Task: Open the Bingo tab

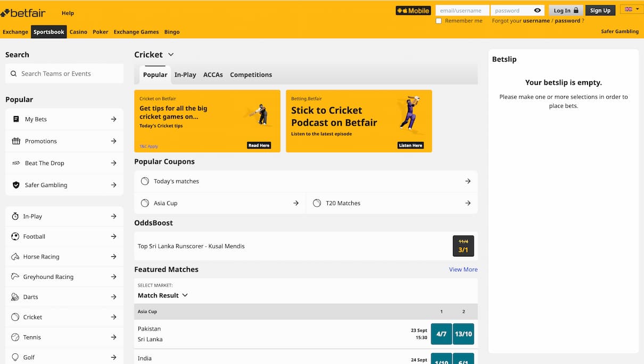Action: [x=172, y=32]
